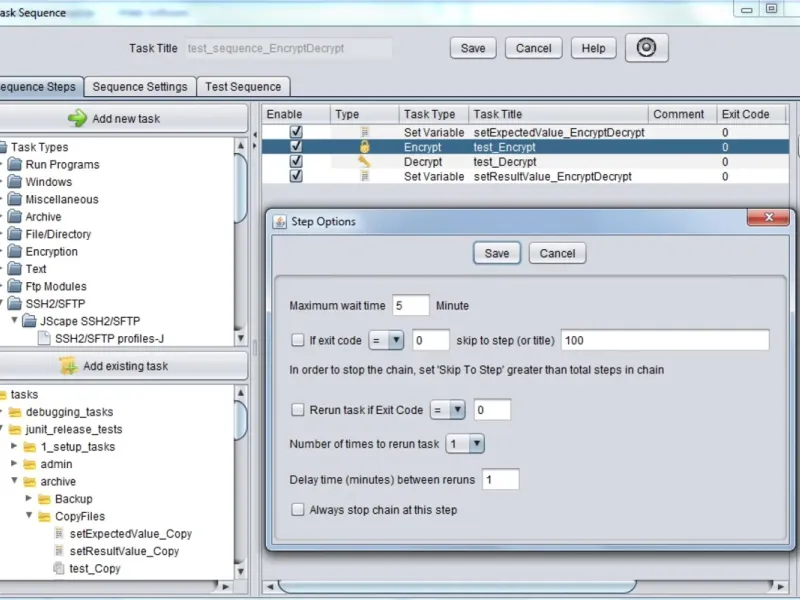The height and width of the screenshot is (600, 800).
Task: Select the Archive task type folder icon
Action: (15, 216)
